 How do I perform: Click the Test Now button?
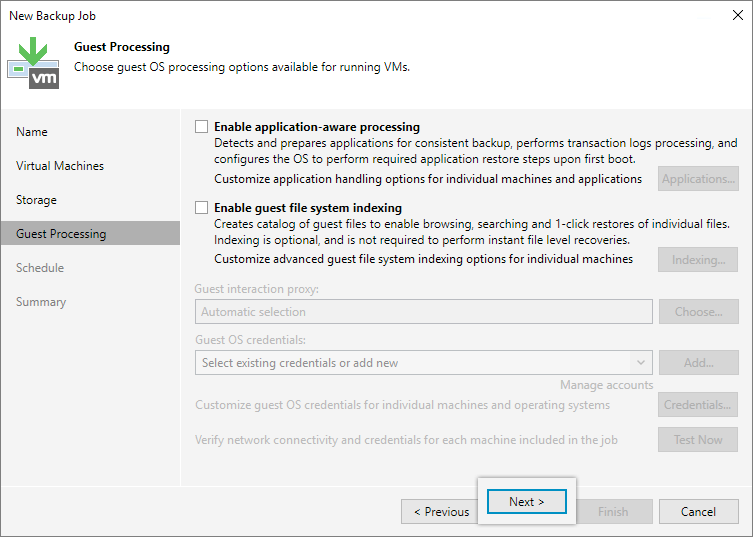[x=698, y=439]
